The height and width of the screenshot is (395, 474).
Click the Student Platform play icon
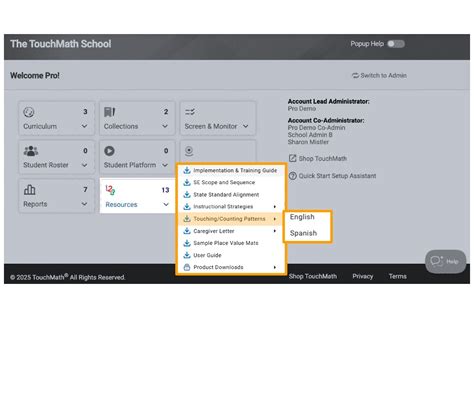(109, 151)
